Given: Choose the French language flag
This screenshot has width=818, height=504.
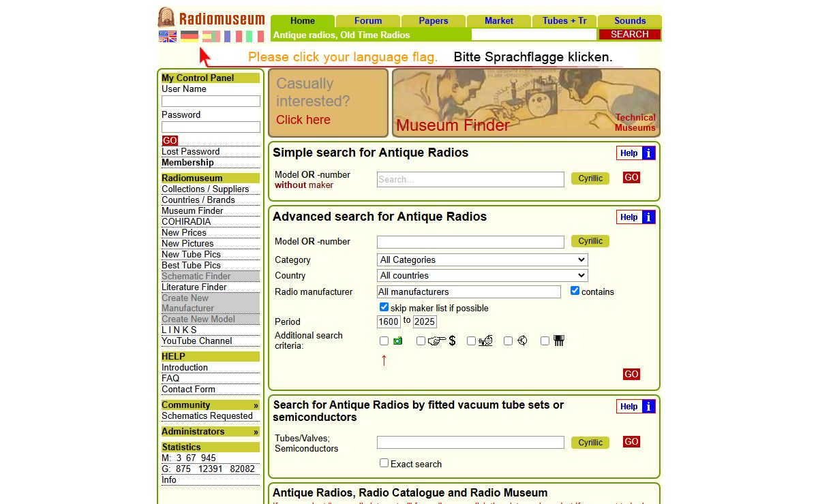Looking at the screenshot, I should 233,37.
